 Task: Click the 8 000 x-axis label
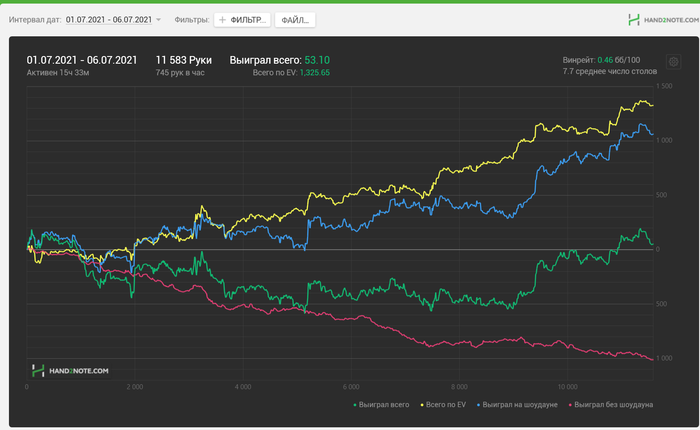coord(459,387)
